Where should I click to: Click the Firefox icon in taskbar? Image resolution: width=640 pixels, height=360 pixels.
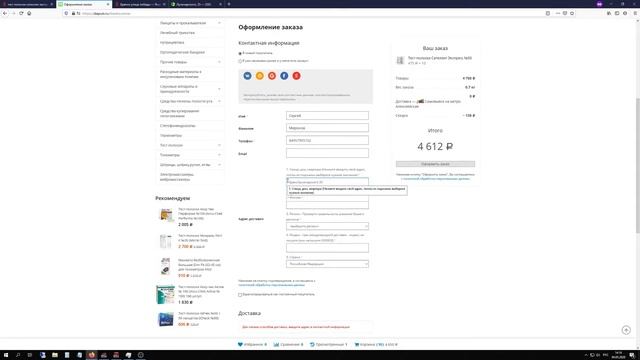click(x=91, y=355)
